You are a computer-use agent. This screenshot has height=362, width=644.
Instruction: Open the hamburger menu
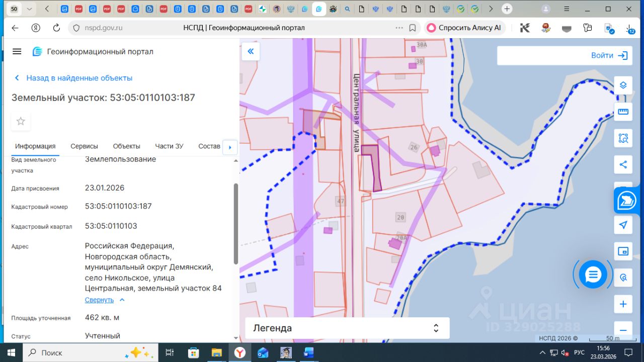[x=17, y=52]
